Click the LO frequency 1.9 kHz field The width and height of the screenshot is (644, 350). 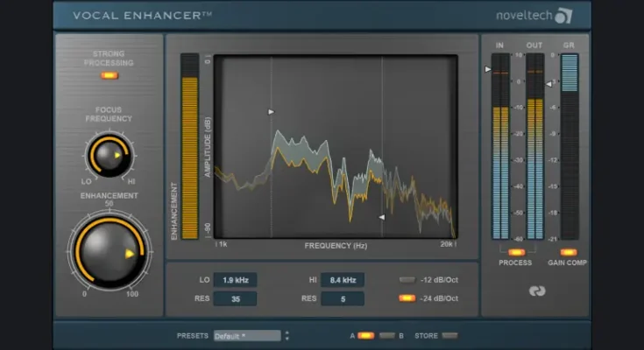235,280
